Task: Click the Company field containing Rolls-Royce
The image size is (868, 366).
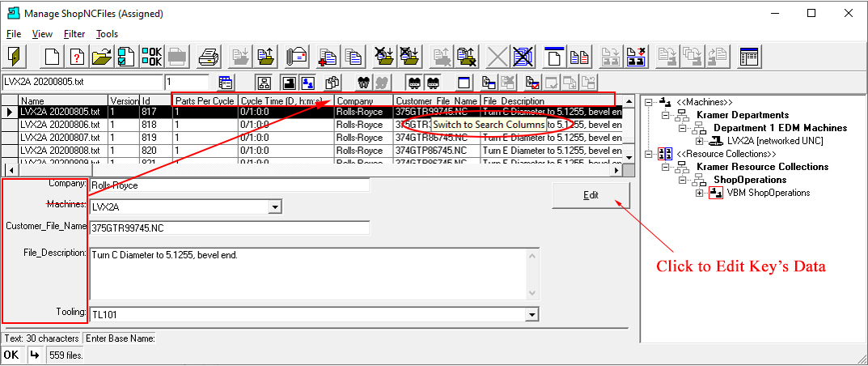Action: coord(229,185)
